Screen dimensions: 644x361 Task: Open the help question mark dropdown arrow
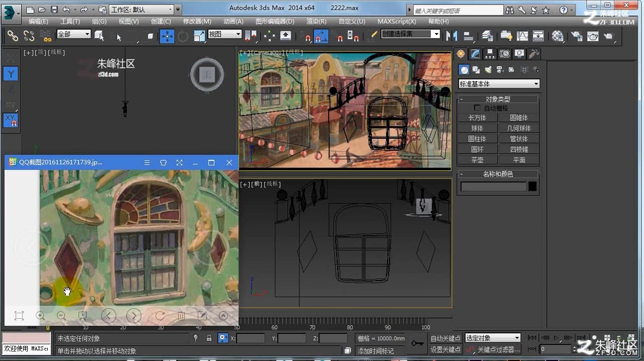coord(571,10)
